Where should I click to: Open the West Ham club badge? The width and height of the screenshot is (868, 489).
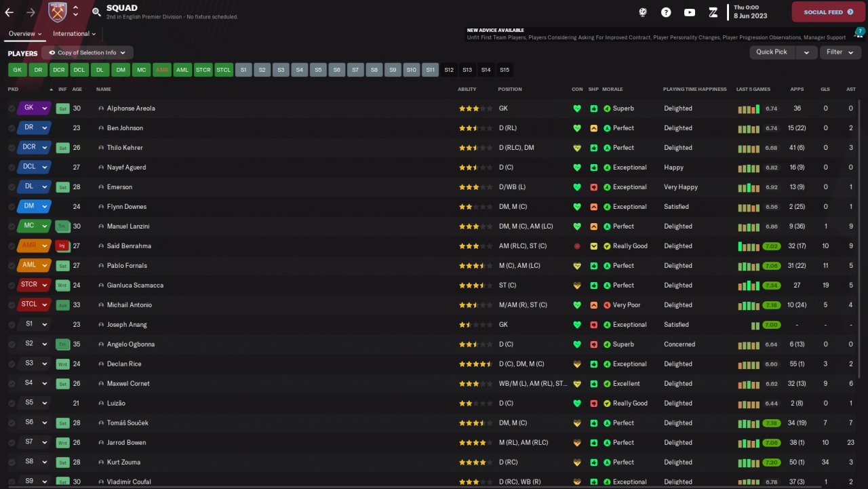coord(58,12)
